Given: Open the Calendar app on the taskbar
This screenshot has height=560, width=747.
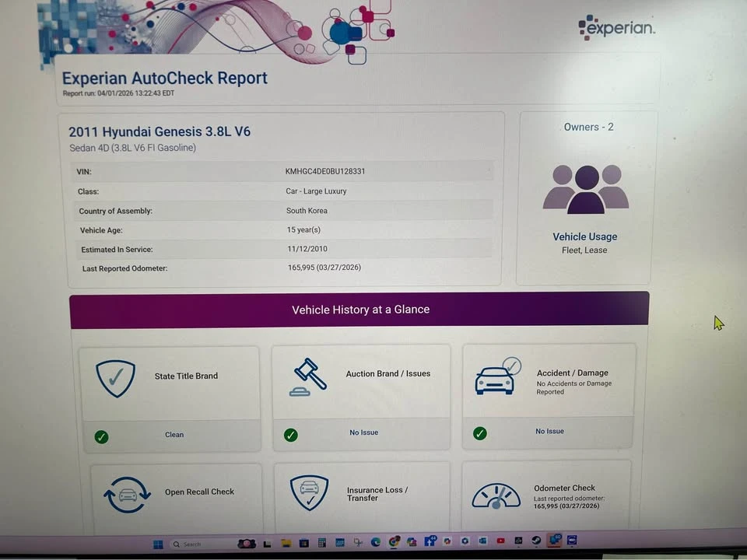Looking at the screenshot, I should (x=340, y=542).
